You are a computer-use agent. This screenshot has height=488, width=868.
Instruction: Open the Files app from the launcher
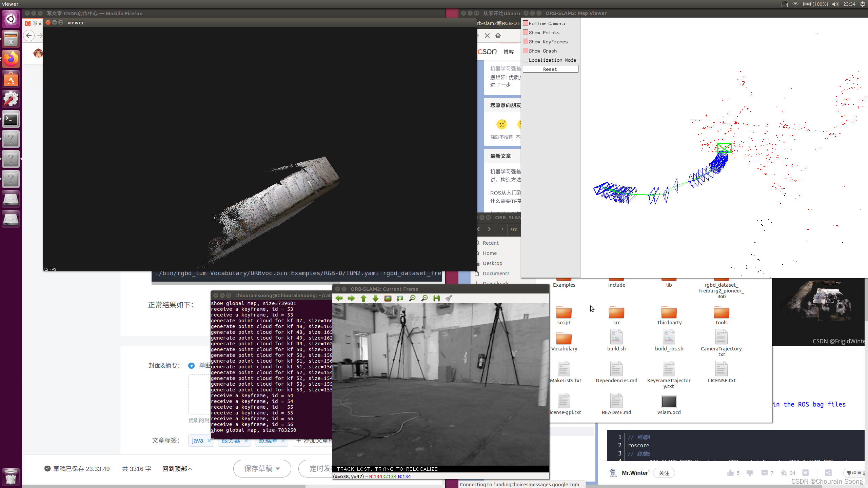click(11, 39)
